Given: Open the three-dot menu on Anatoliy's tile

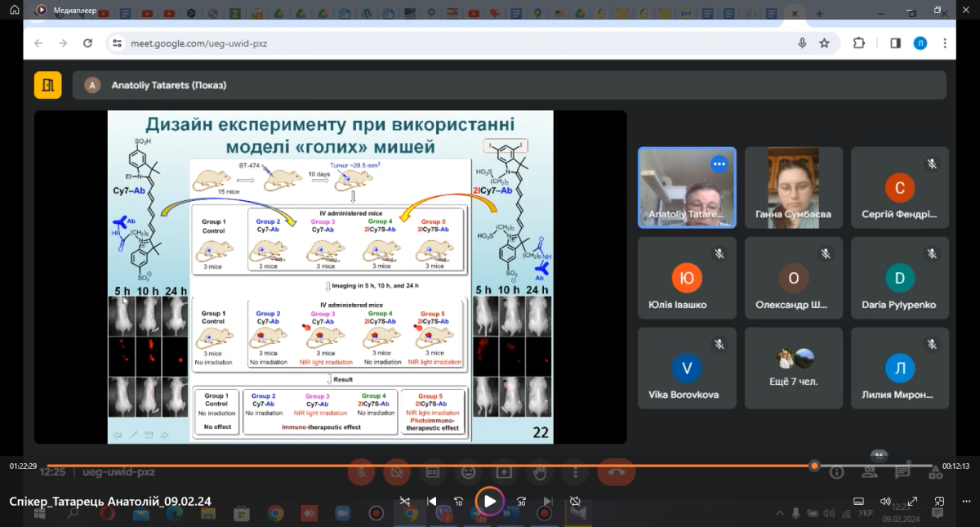Looking at the screenshot, I should tap(719, 163).
